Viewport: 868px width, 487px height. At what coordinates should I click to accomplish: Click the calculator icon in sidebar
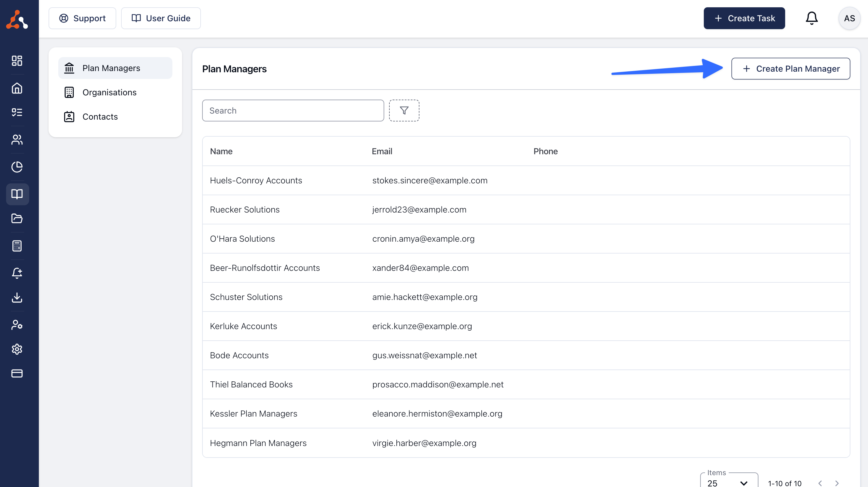17,246
